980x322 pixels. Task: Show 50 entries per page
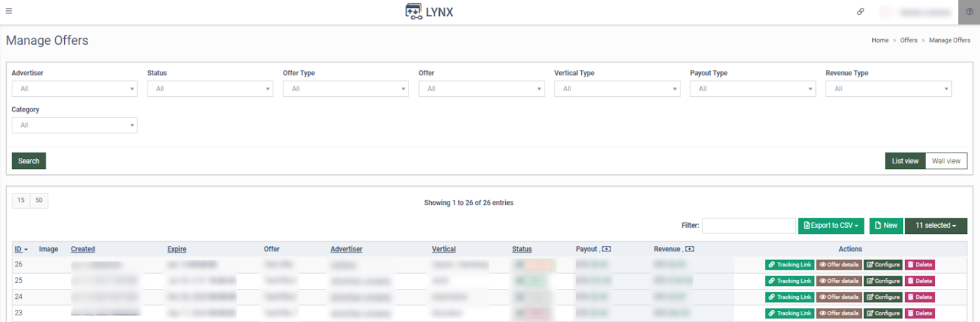click(39, 200)
